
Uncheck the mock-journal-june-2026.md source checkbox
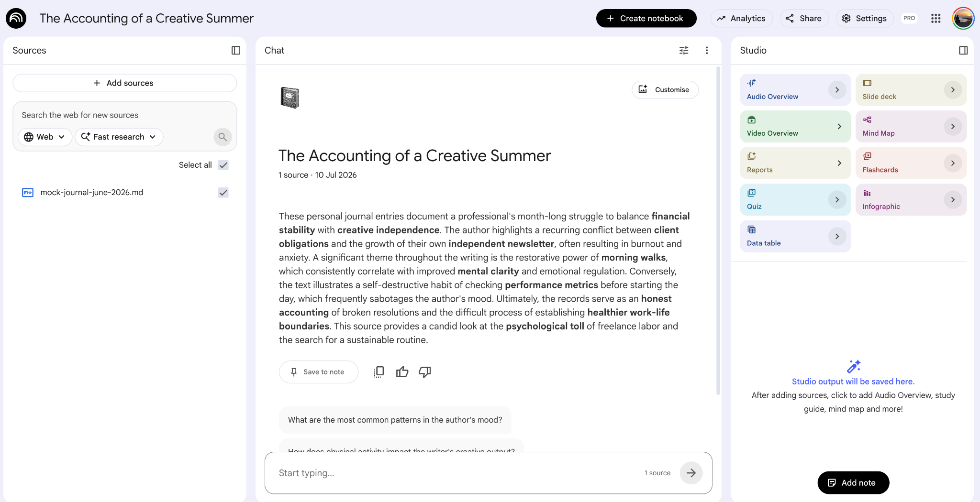[x=223, y=193]
